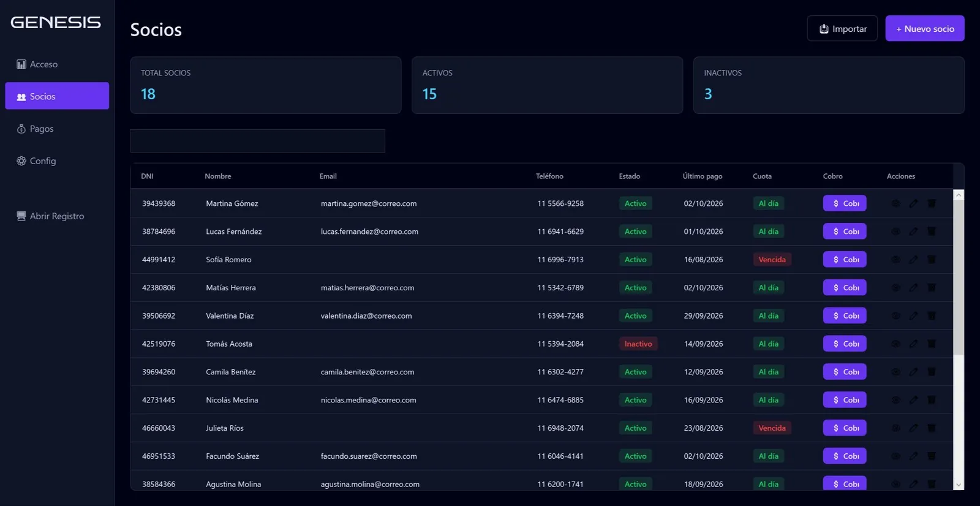Open the Acceso section in sidebar
The image size is (980, 506).
click(57, 64)
